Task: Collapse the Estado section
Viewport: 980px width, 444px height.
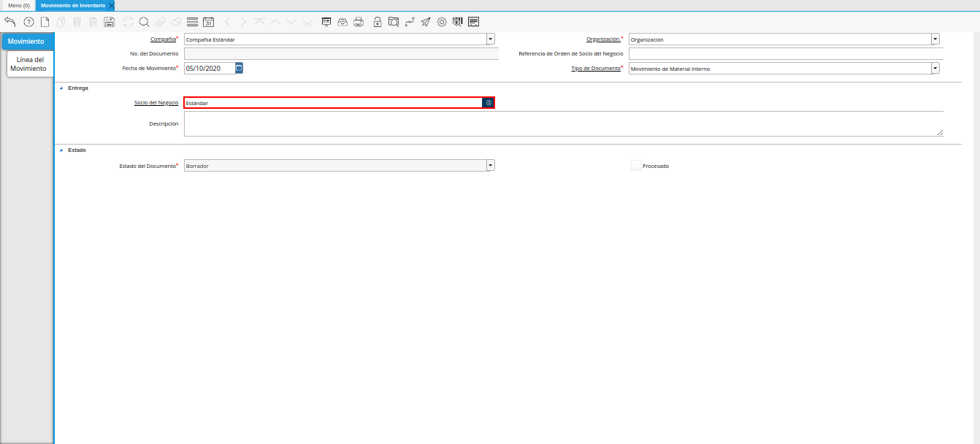Action: [x=61, y=150]
